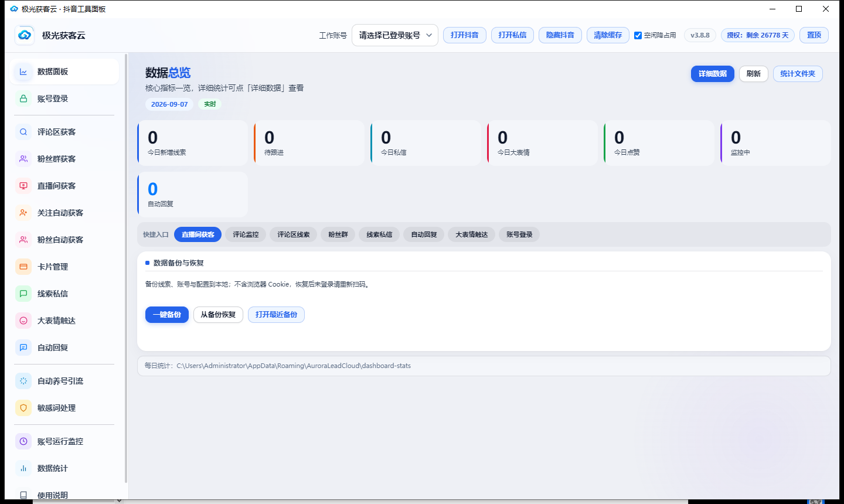Open the 数据面板 chart icon

click(x=23, y=71)
